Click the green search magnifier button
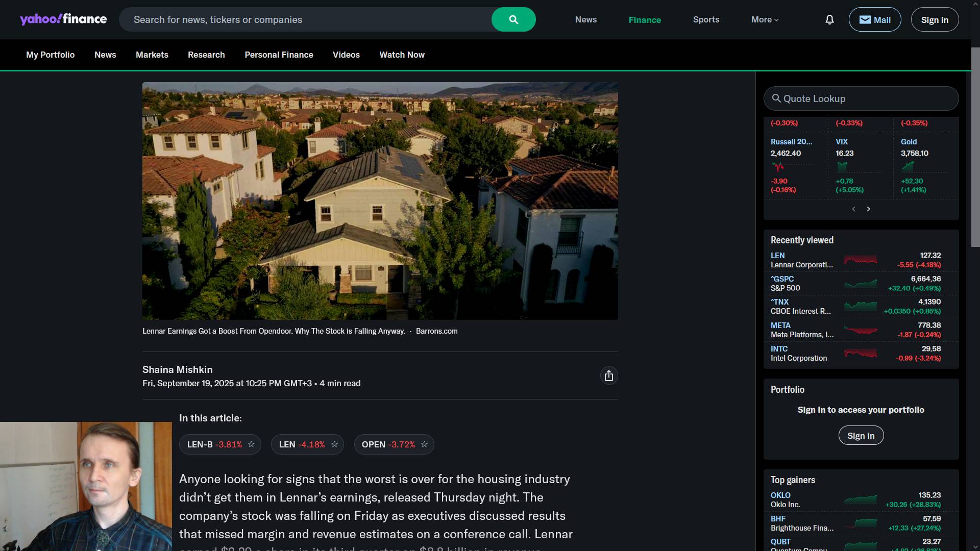980x551 pixels. point(513,20)
